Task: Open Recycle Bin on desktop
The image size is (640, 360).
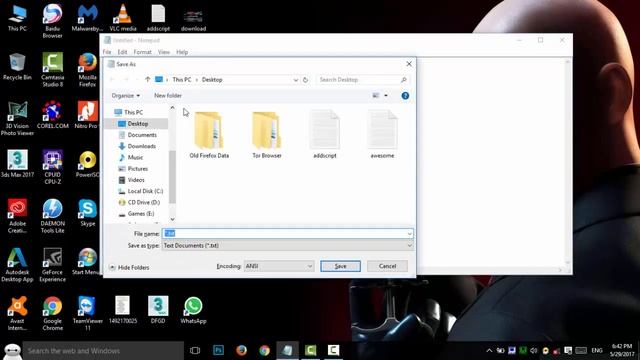Action: 17,67
